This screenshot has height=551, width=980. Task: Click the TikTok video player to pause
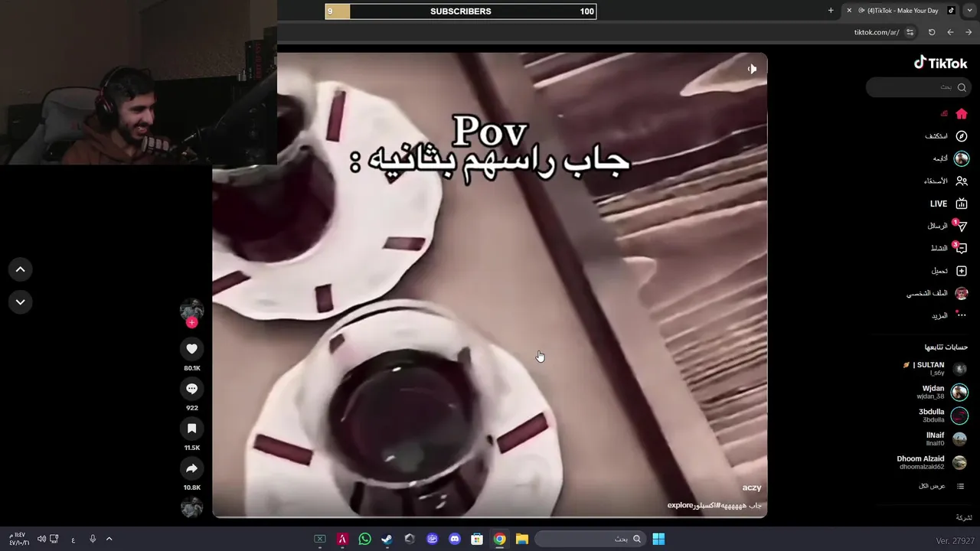490,285
